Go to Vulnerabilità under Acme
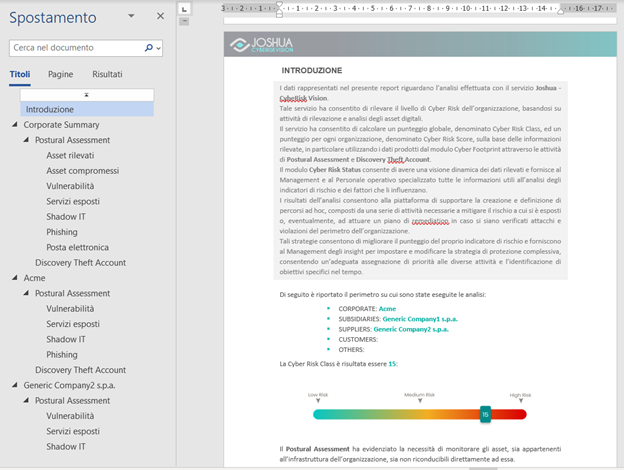624x470 pixels. tap(70, 308)
